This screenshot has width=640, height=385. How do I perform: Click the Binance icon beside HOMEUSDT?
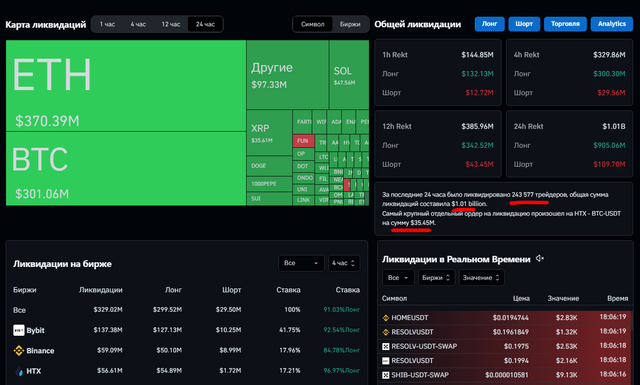coord(386,318)
